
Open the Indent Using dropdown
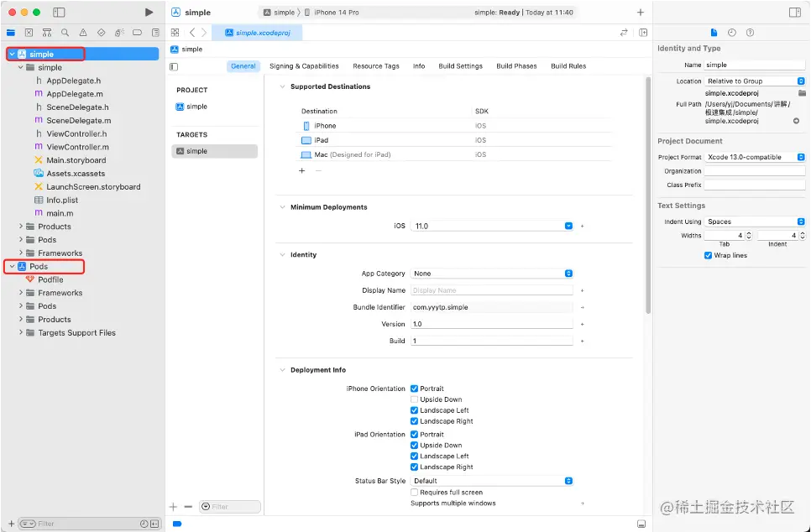tap(755, 222)
